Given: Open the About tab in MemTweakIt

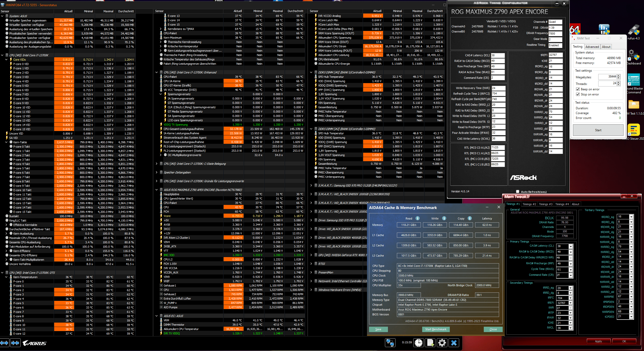Looking at the screenshot, I should click(x=576, y=204).
